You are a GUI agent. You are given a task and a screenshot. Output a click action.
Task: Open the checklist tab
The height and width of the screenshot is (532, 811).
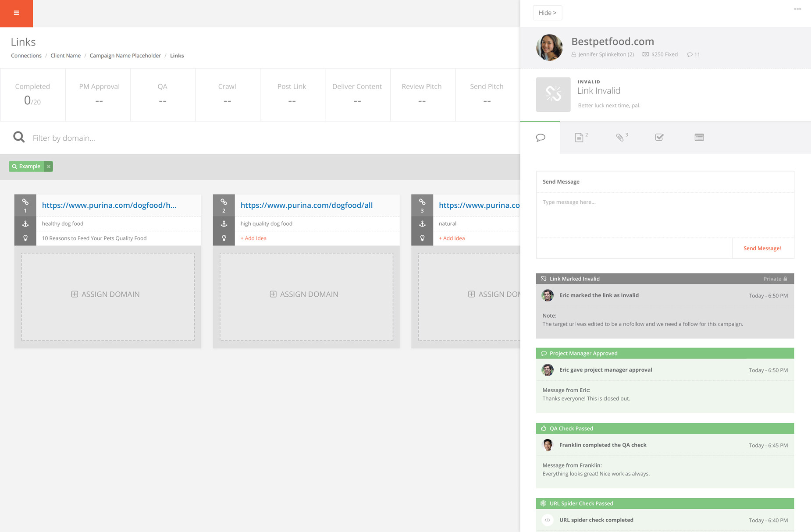pyautogui.click(x=659, y=138)
